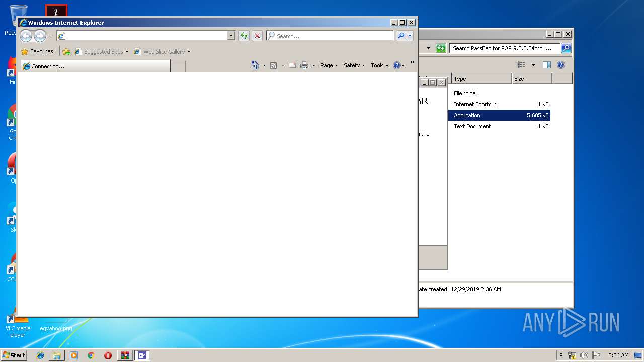The width and height of the screenshot is (644, 362).
Task: Open Action Center flag icon
Action: 596,355
